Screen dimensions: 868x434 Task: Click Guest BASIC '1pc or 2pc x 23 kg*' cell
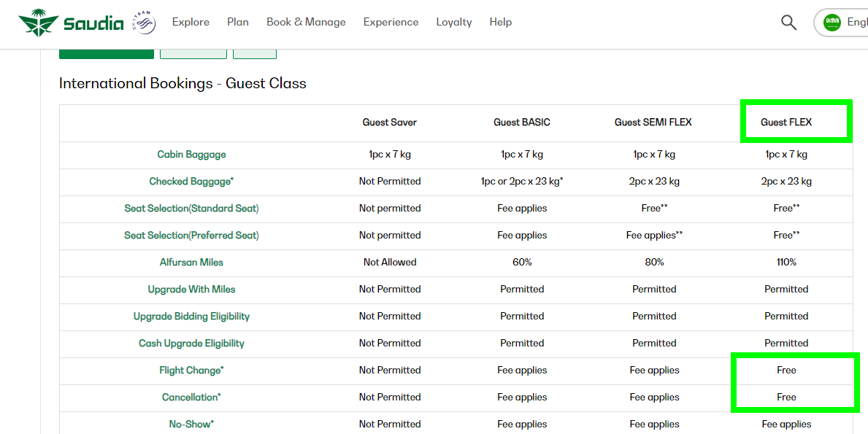pos(522,182)
